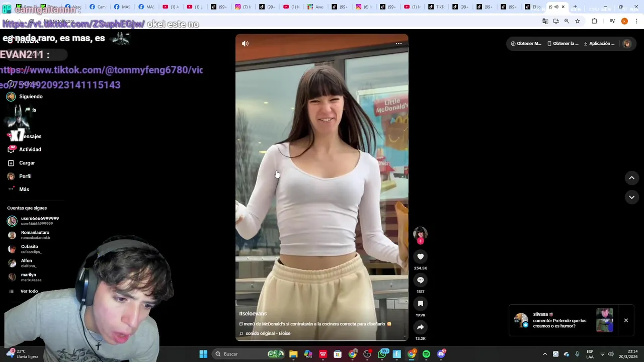The width and height of the screenshot is (644, 362).
Task: Click Aplicación ... download button
Action: (599, 44)
